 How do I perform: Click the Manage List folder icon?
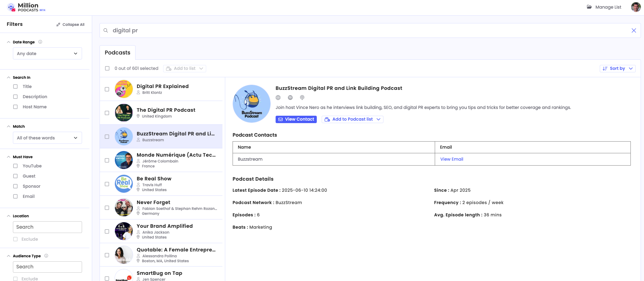589,7
